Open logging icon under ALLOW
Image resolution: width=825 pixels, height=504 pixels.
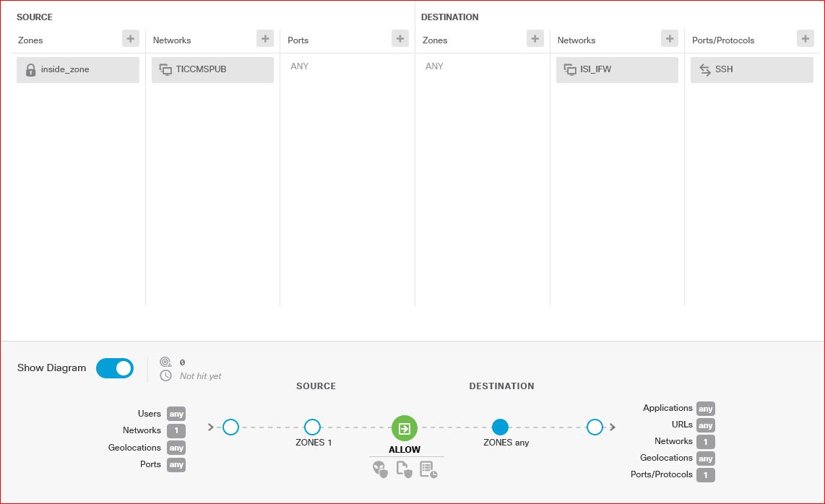pyautogui.click(x=428, y=470)
